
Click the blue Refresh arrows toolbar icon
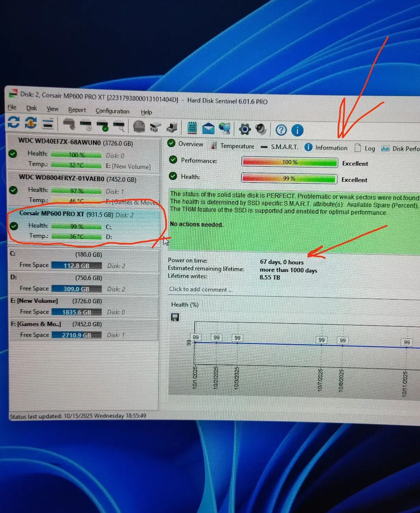click(x=14, y=122)
